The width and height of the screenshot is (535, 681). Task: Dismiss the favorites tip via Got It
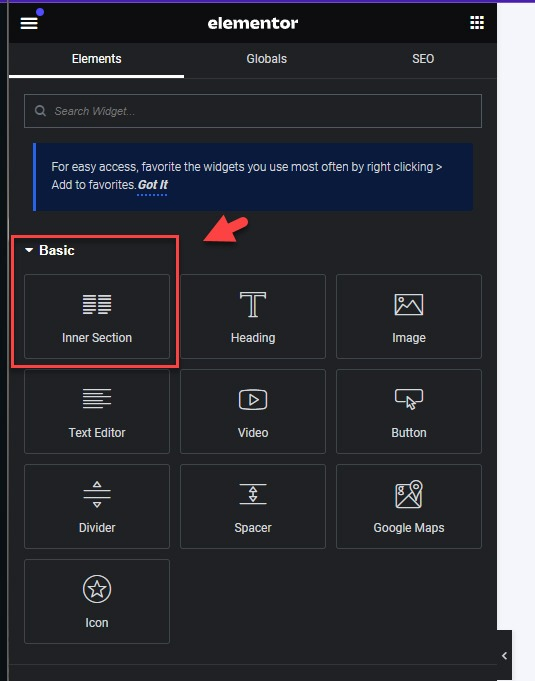pos(153,185)
